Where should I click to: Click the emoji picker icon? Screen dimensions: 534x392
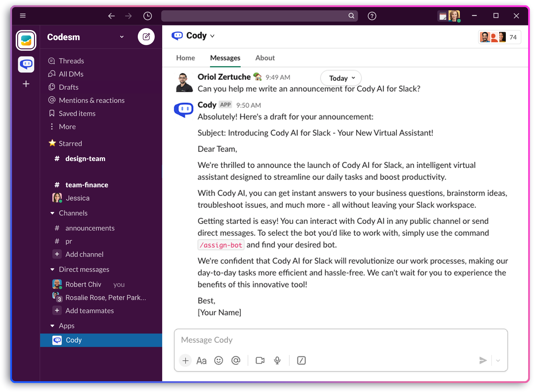coord(219,361)
